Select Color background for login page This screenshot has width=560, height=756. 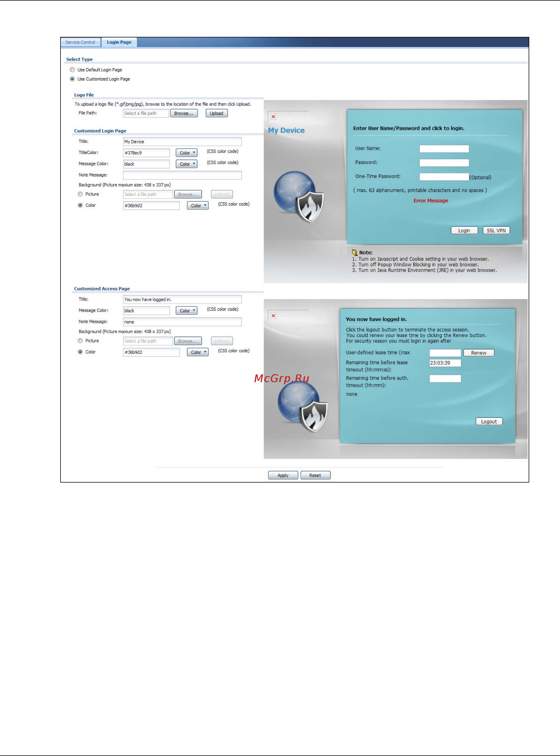[x=80, y=205]
